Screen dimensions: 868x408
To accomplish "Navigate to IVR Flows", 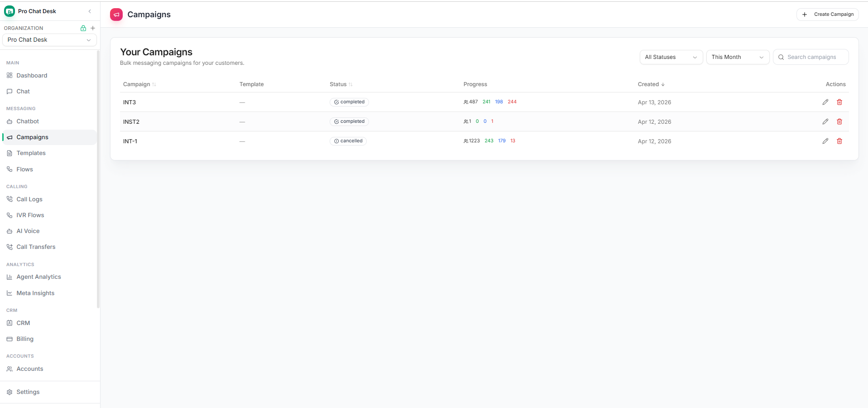I will [49, 215].
